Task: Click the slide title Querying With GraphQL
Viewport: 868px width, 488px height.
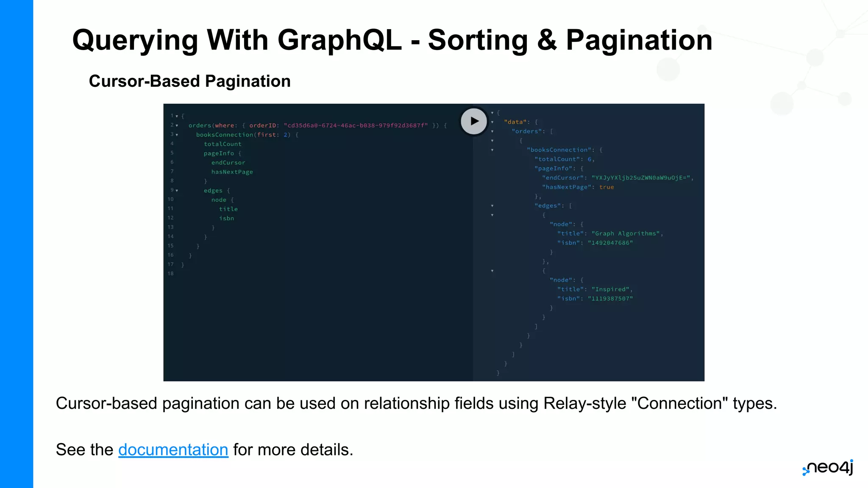Action: 392,40
